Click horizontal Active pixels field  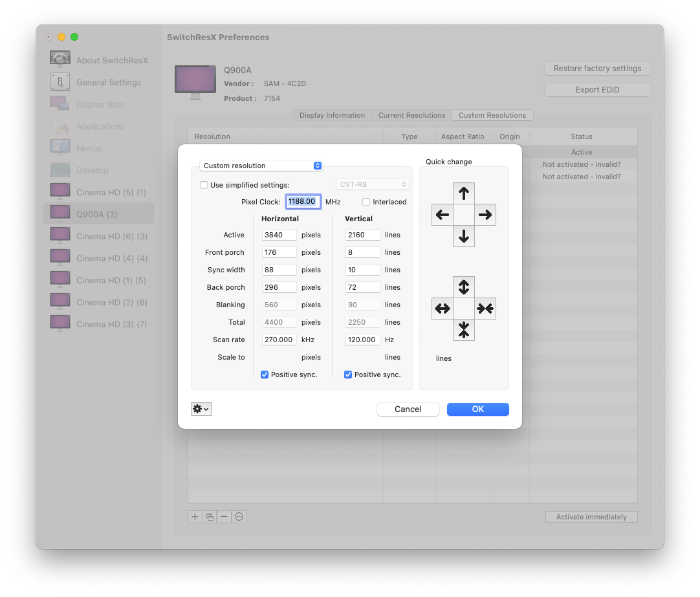pyautogui.click(x=279, y=235)
